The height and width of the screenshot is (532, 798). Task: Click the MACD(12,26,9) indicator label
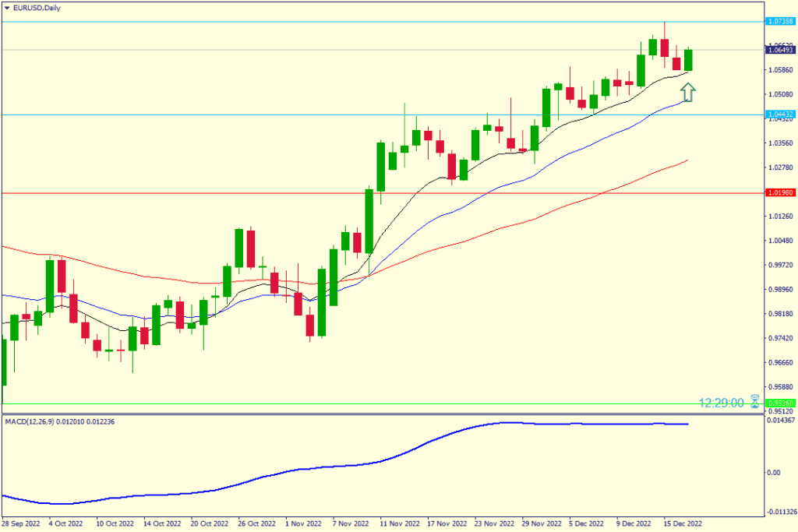coord(37,421)
